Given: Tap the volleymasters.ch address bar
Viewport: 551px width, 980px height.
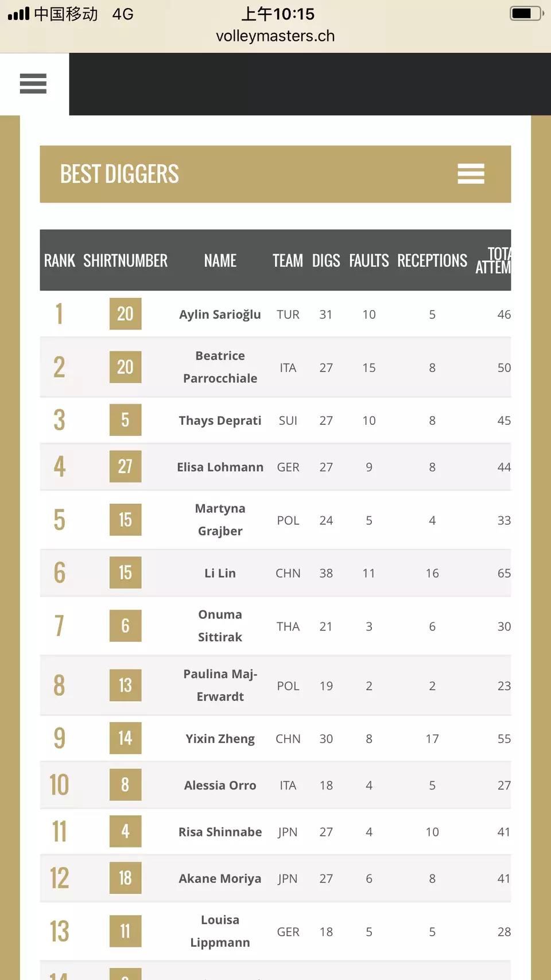Looking at the screenshot, I should [275, 36].
